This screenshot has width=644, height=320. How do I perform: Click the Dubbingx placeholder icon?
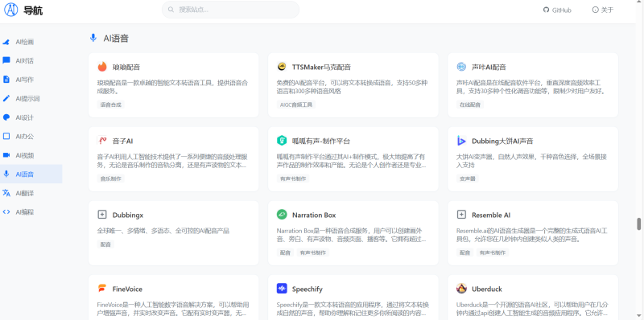click(102, 215)
